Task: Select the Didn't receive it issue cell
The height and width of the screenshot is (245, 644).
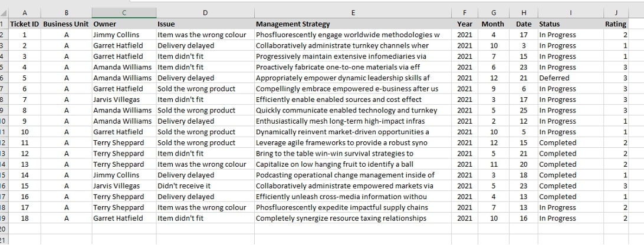Action: pyautogui.click(x=205, y=186)
